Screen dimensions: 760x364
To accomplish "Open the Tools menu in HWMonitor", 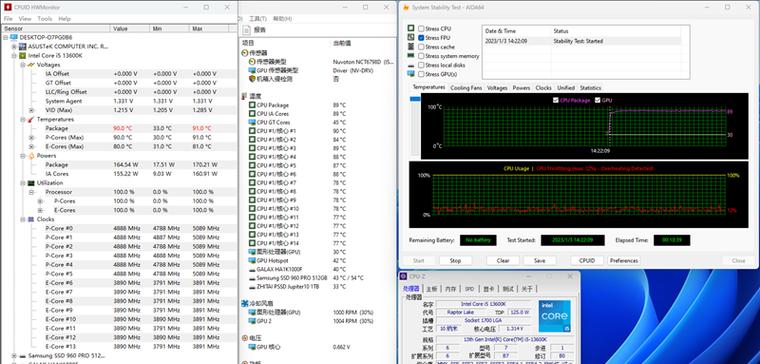I will pos(45,18).
